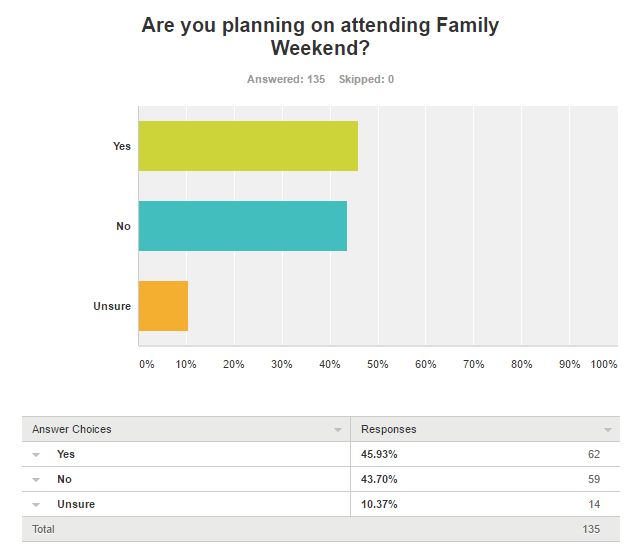Select the yellow-green Yes bar

pyautogui.click(x=248, y=146)
